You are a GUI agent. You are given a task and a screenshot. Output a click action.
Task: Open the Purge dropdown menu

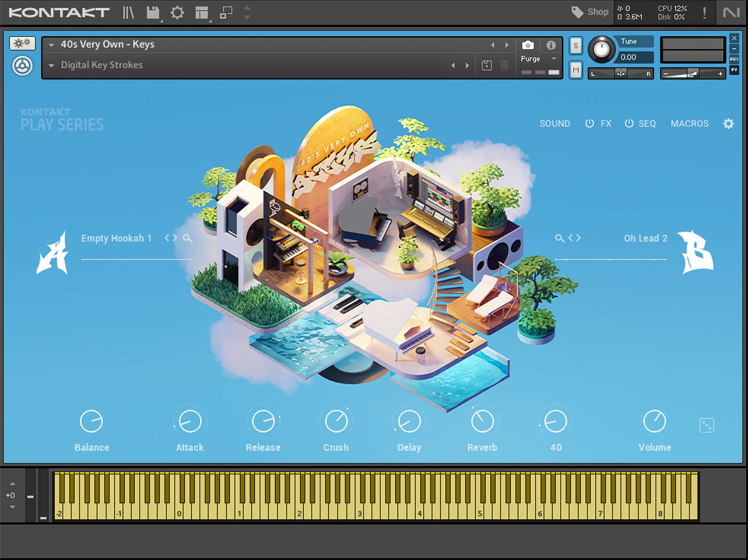click(539, 59)
